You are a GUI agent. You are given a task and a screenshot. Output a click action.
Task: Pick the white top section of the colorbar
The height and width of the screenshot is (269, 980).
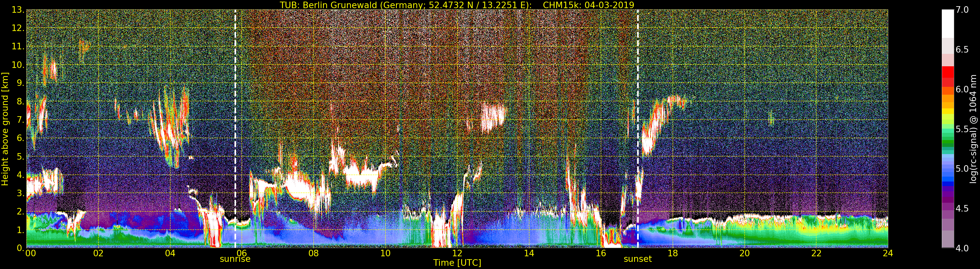tap(948, 23)
